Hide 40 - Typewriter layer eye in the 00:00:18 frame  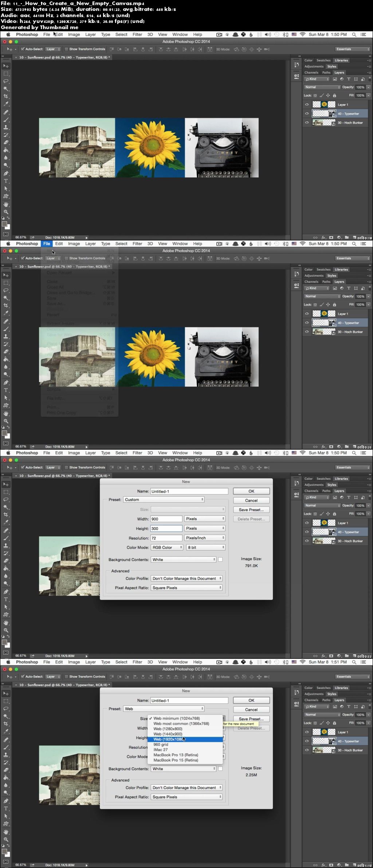(x=307, y=114)
